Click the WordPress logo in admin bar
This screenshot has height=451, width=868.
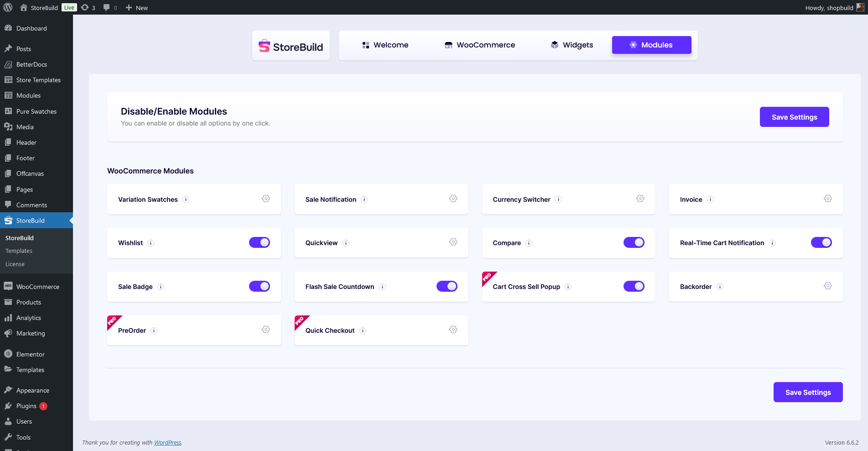click(x=8, y=7)
